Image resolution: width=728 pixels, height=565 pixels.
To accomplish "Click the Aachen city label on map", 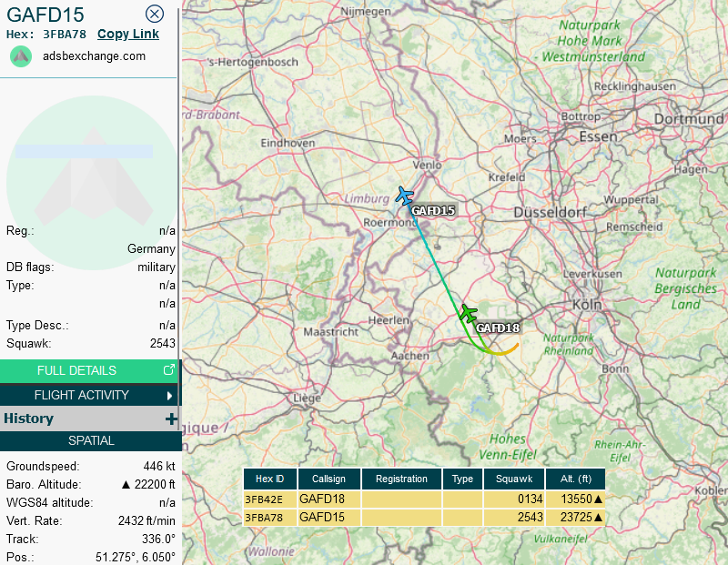I will pyautogui.click(x=410, y=356).
